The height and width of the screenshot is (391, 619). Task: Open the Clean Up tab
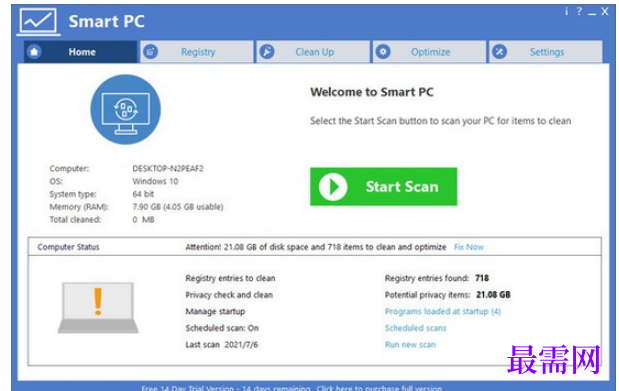click(313, 52)
